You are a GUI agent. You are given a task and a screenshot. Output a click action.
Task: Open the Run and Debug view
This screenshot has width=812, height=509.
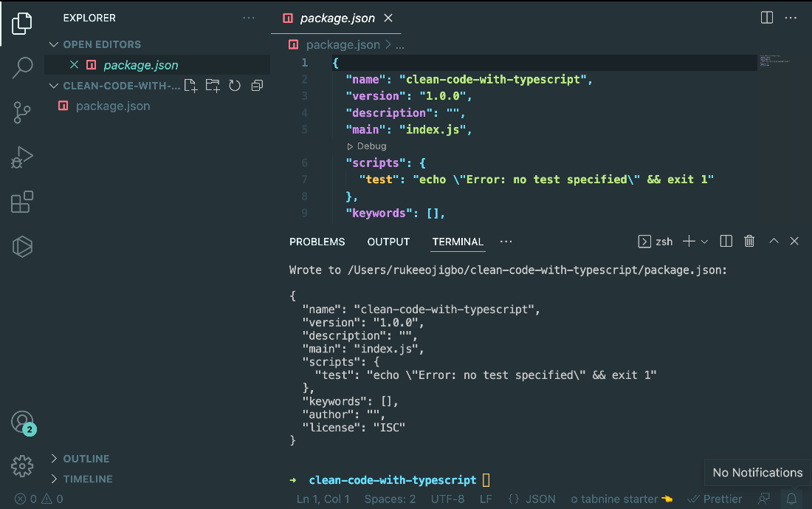point(22,157)
